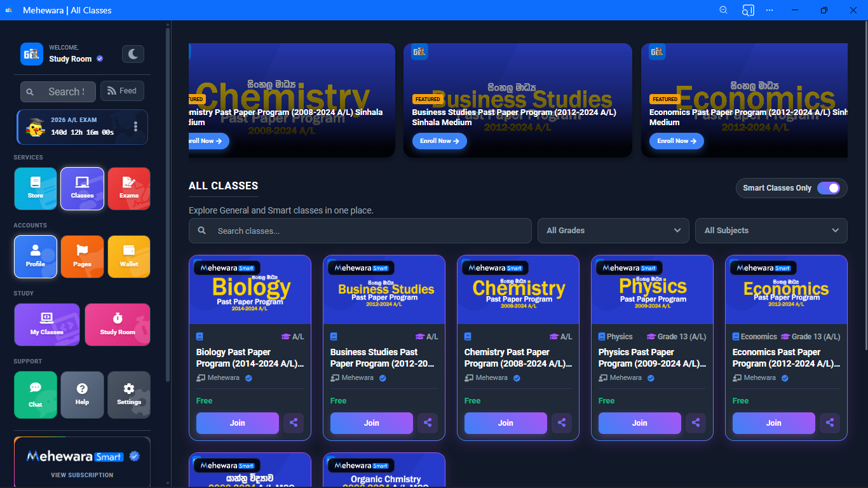Open the Feed button
This screenshot has height=488, width=868.
(x=122, y=91)
